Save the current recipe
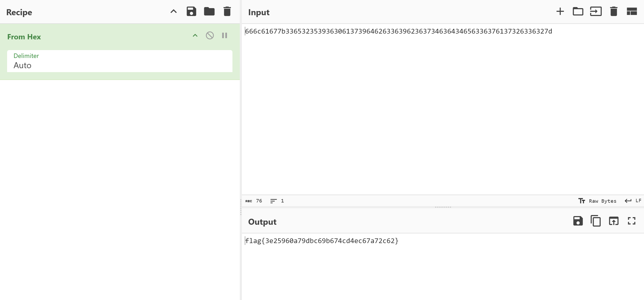This screenshot has height=300, width=644. [191, 12]
